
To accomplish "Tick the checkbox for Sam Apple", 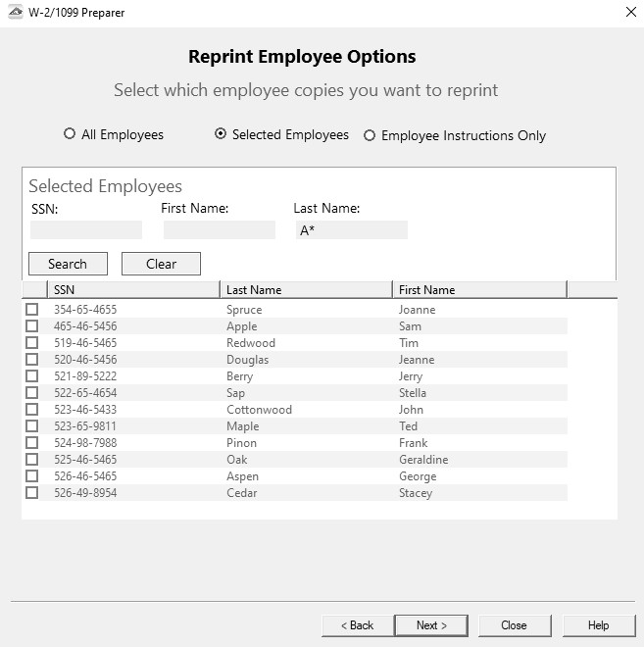I will [x=32, y=326].
